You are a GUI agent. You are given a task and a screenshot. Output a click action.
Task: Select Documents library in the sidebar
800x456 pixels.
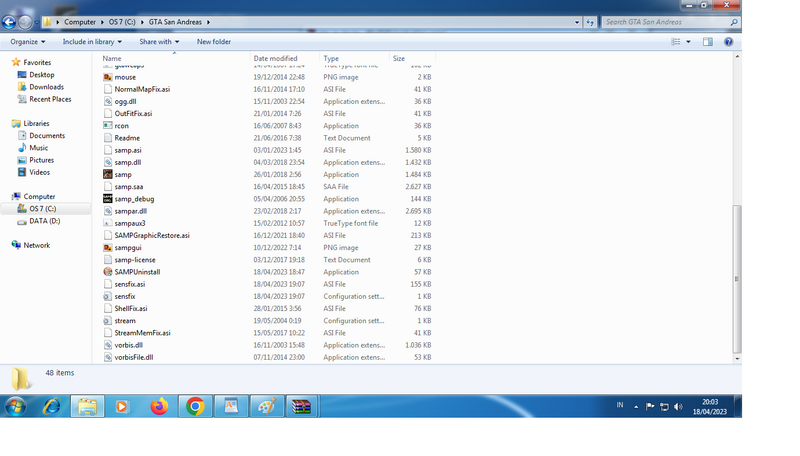tap(47, 136)
